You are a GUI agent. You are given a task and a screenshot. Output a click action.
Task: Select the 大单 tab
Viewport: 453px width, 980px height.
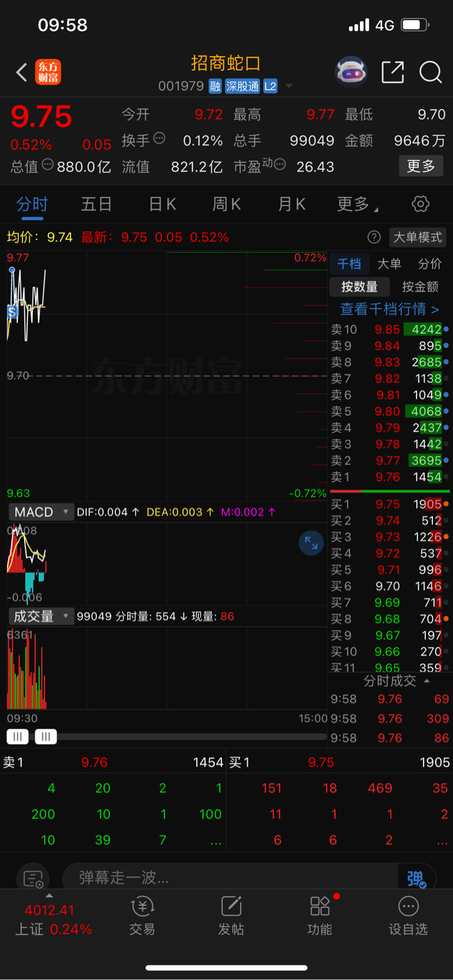[x=389, y=263]
